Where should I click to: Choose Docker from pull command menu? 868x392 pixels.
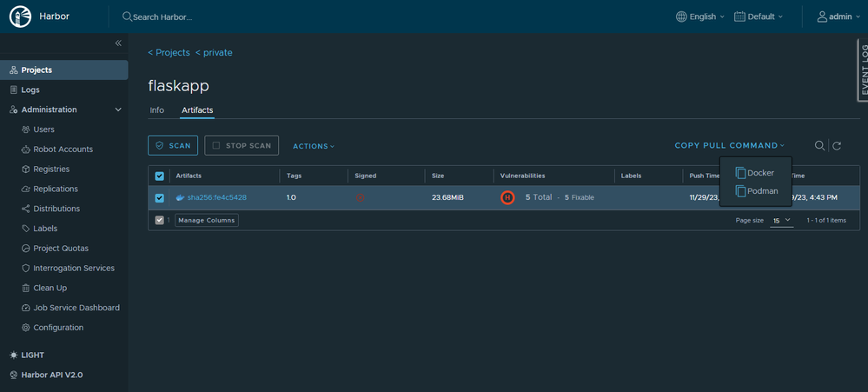tap(755, 173)
